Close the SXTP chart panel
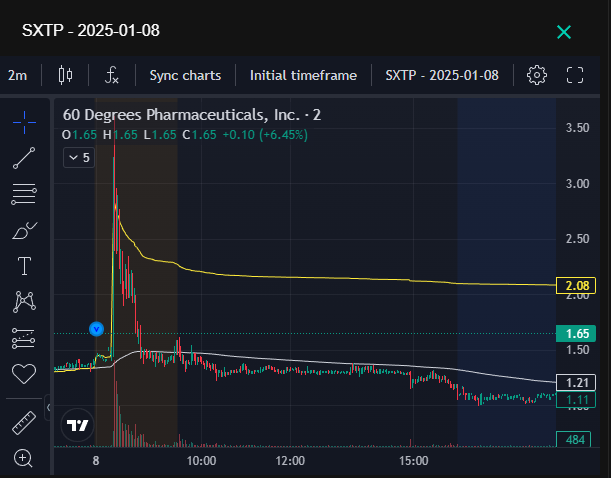Viewport: 611px width, 478px height. click(x=564, y=32)
